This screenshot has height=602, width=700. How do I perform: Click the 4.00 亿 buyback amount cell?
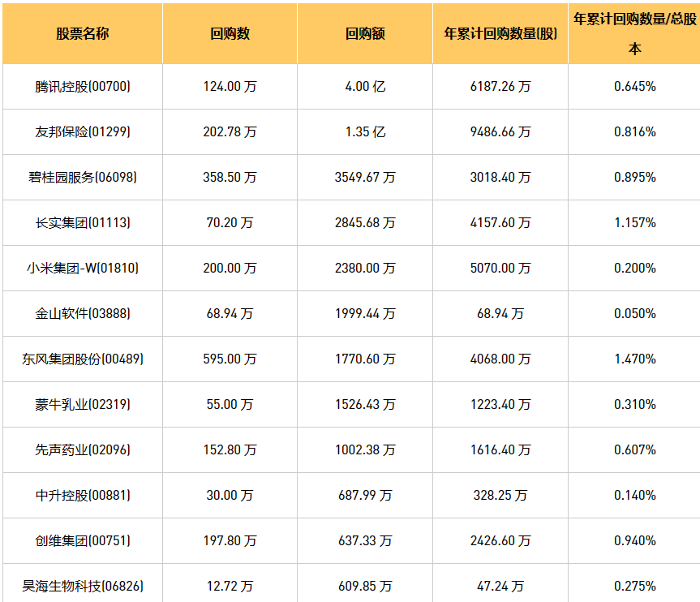tap(365, 87)
